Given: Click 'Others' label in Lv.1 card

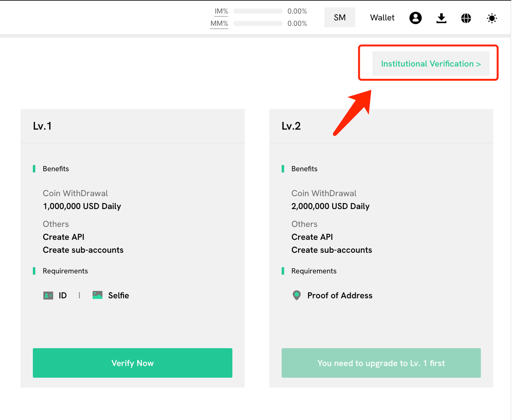Looking at the screenshot, I should coord(56,224).
